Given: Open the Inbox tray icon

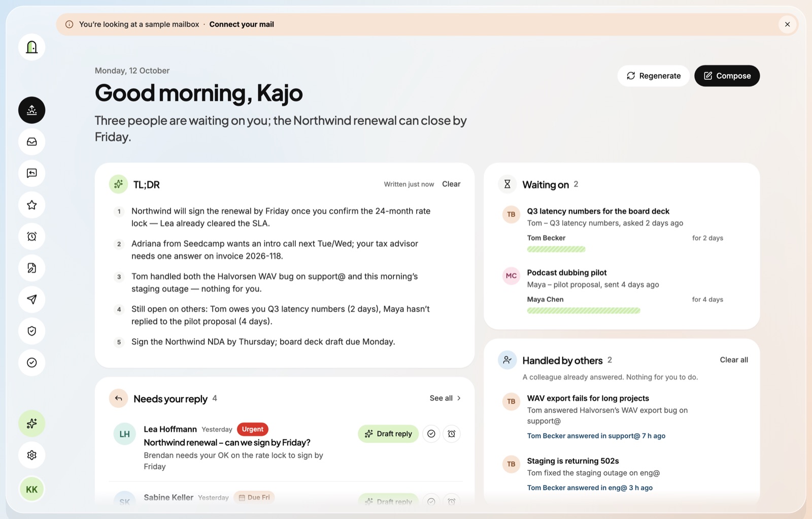Looking at the screenshot, I should (x=31, y=142).
